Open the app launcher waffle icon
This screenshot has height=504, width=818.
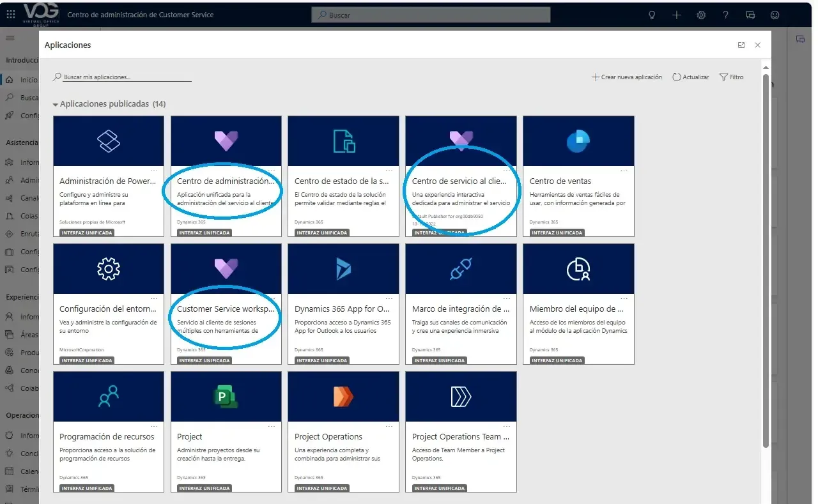click(x=10, y=14)
